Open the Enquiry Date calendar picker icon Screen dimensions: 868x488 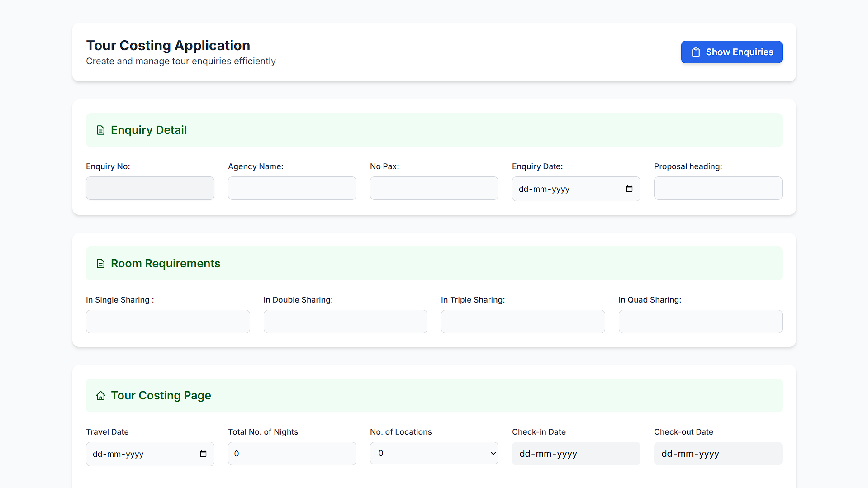pyautogui.click(x=629, y=189)
